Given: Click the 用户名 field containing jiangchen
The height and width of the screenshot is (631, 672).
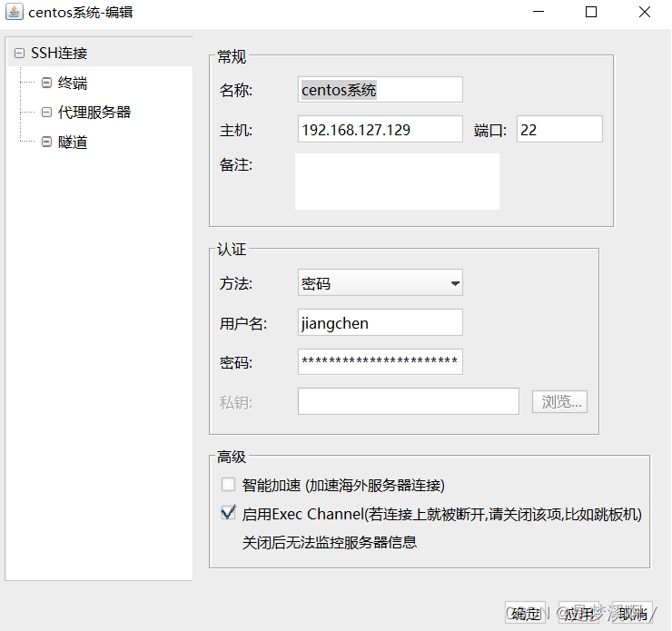Looking at the screenshot, I should [x=380, y=322].
